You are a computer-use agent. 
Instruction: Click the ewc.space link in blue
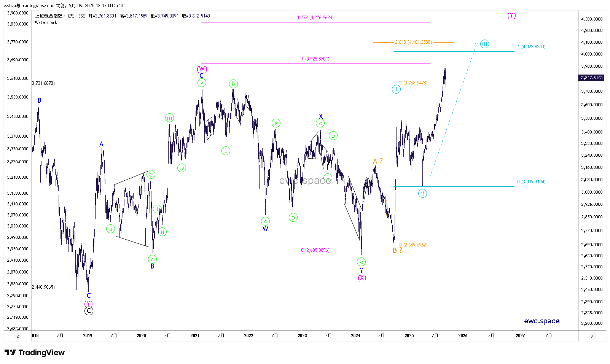542,321
